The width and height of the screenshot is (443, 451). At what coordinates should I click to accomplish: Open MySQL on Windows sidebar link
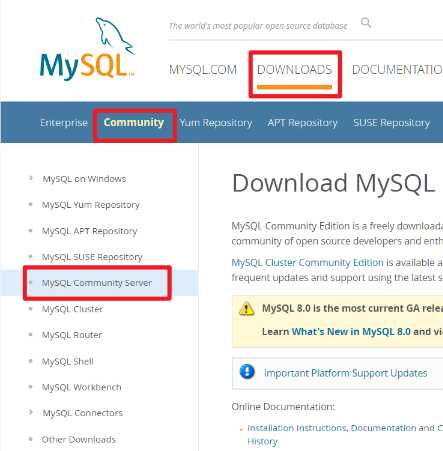[x=84, y=179]
